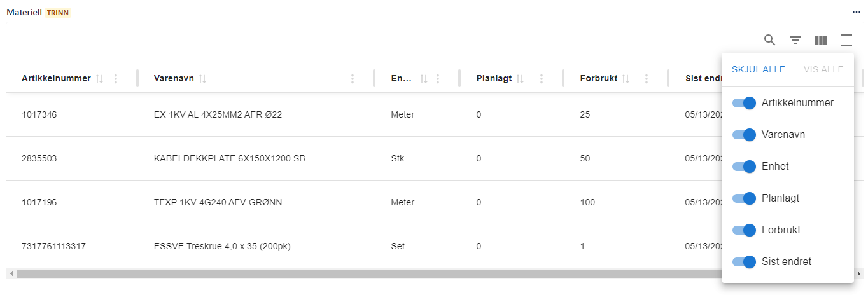
Task: Disable the Varenavn column switch
Action: 744,135
